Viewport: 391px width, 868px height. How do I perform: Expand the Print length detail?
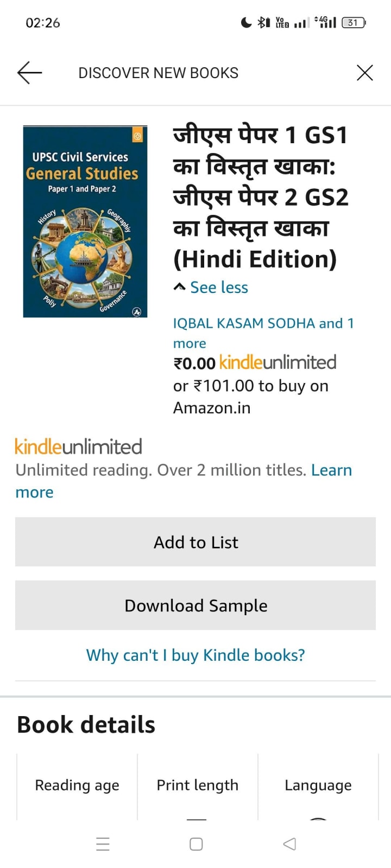(x=198, y=785)
